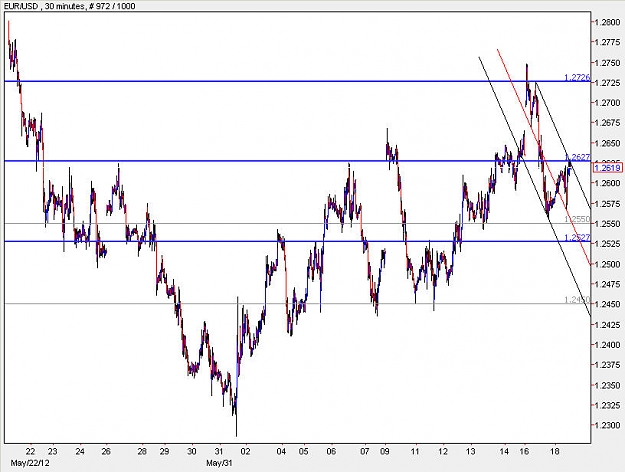
Task: Click the May/31 date label
Action: 219,463
